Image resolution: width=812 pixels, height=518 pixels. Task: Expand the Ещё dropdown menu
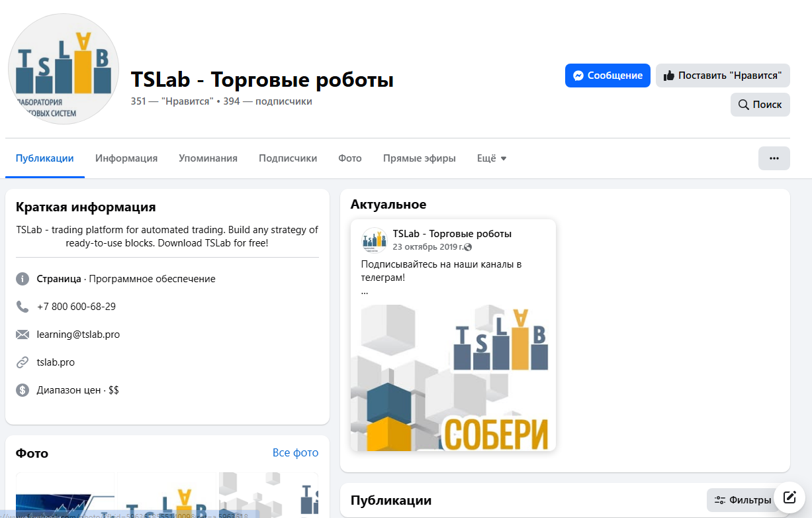(x=492, y=158)
